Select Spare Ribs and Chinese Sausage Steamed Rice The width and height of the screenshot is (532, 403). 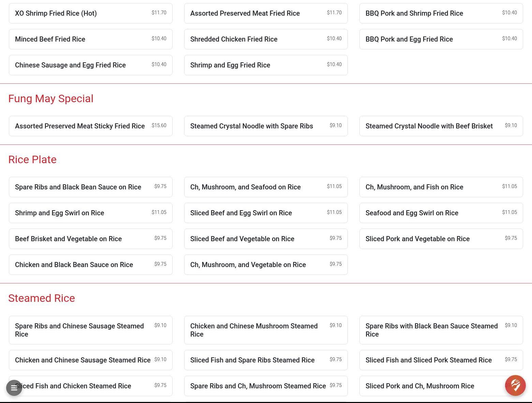click(x=90, y=330)
